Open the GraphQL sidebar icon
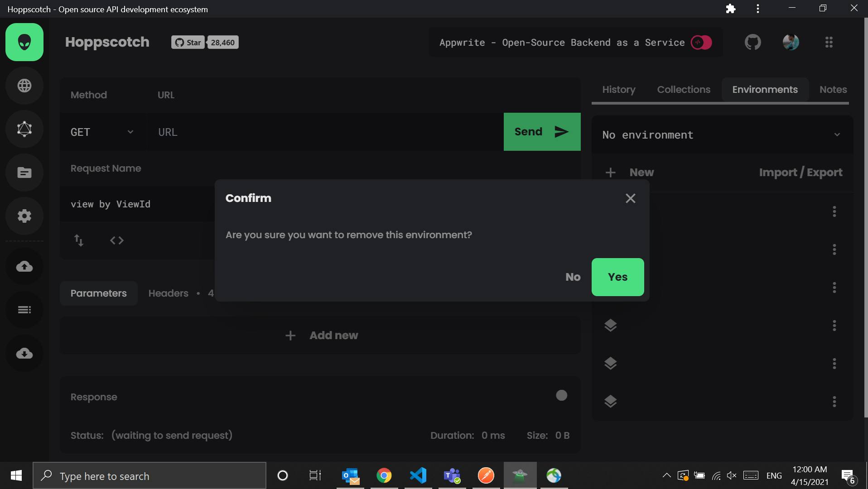Viewport: 868px width, 489px height. tap(24, 129)
